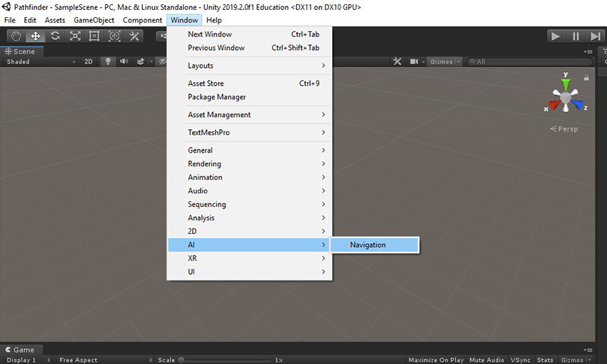Close the Window menu

[x=184, y=20]
